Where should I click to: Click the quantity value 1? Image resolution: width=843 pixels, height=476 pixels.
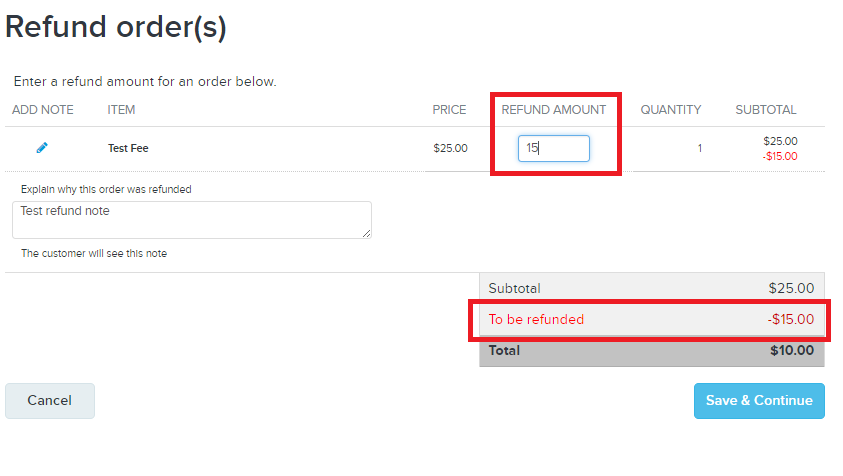699,148
